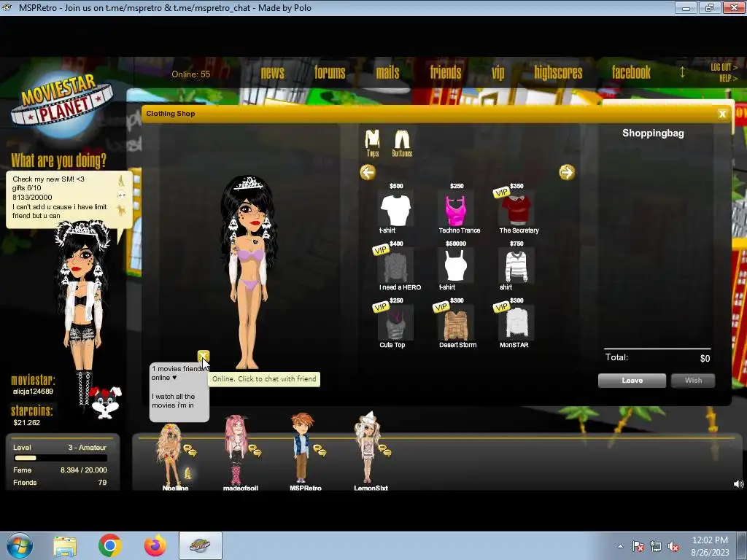This screenshot has width=747, height=560.
Task: Select the $50000 white tank t-shirt
Action: point(456,267)
